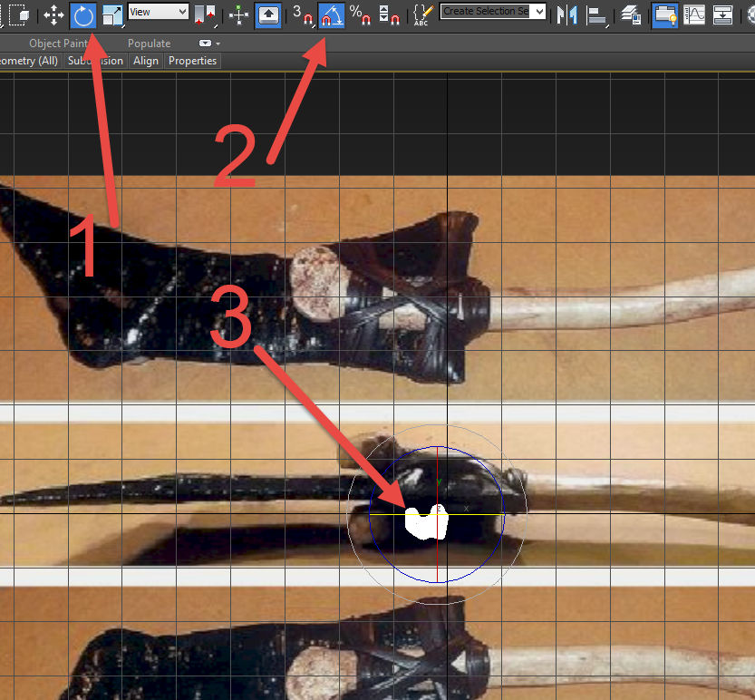Open the Curve Editor
Image resolution: width=755 pixels, height=700 pixels.
point(696,15)
